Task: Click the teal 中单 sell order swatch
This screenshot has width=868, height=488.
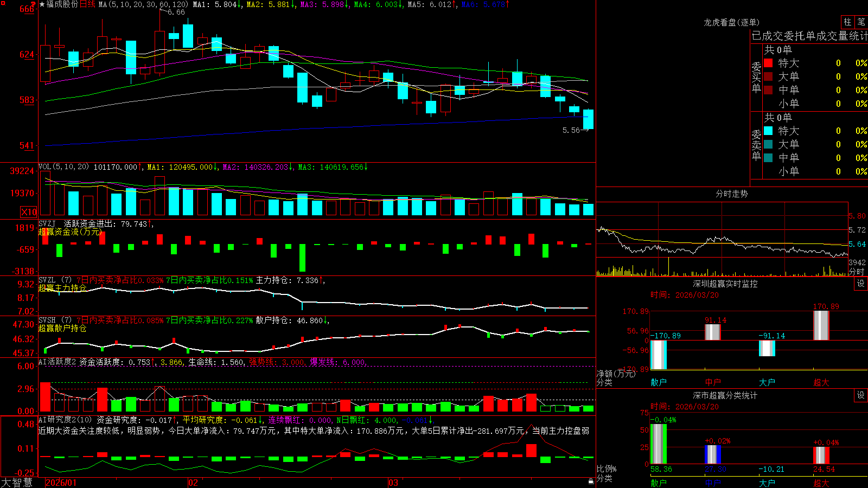Action: [768, 158]
